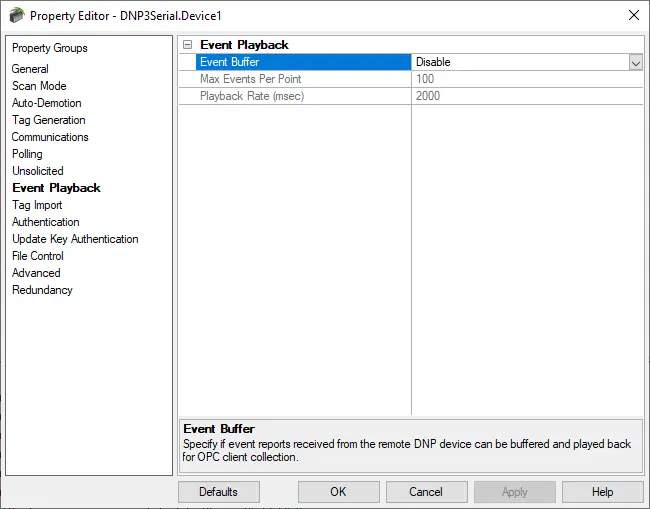Viewport: 650px width, 509px height.
Task: Open the Event Buffer dropdown arrow
Action: click(635, 63)
